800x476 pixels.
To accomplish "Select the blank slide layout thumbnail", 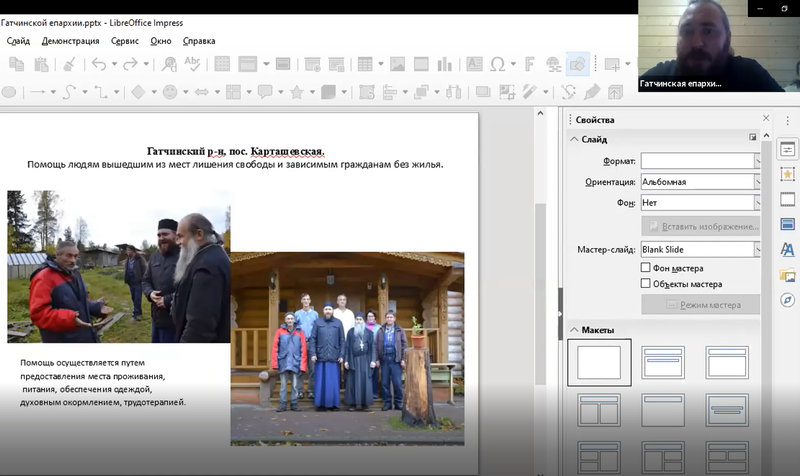I will pyautogui.click(x=599, y=363).
